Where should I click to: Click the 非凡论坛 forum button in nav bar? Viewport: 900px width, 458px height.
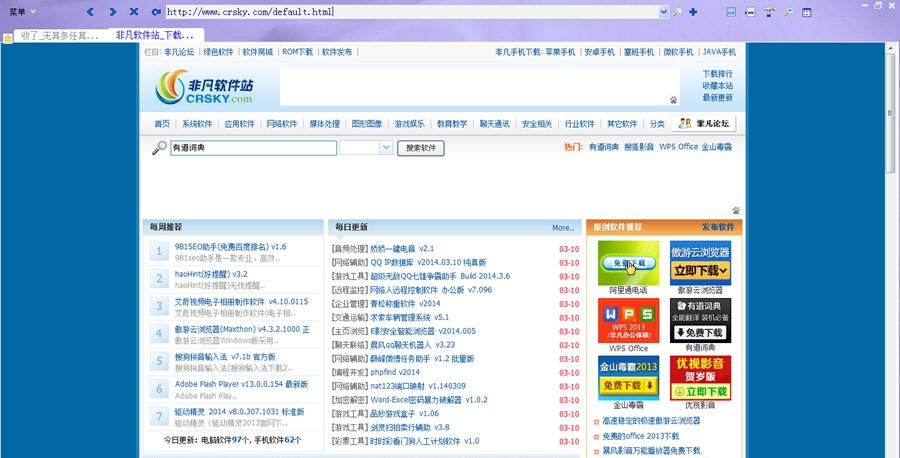coord(704,123)
